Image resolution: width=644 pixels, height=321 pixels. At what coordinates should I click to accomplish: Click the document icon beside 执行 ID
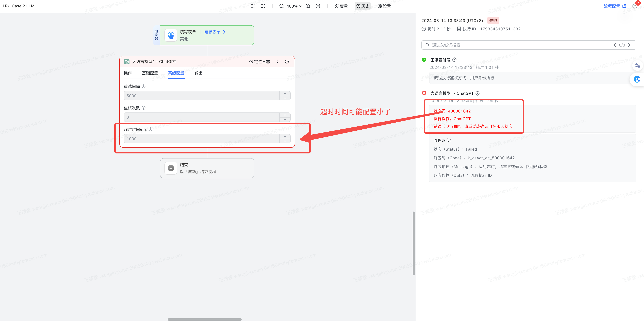click(459, 29)
